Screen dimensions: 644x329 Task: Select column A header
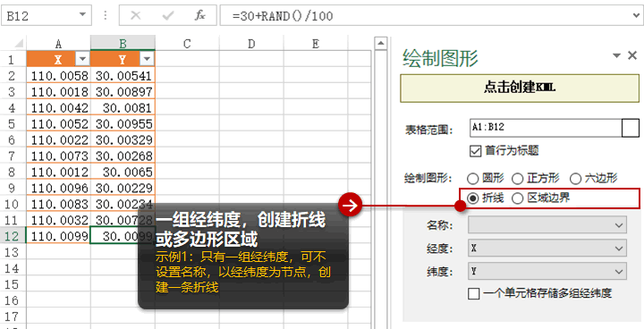pyautogui.click(x=58, y=44)
